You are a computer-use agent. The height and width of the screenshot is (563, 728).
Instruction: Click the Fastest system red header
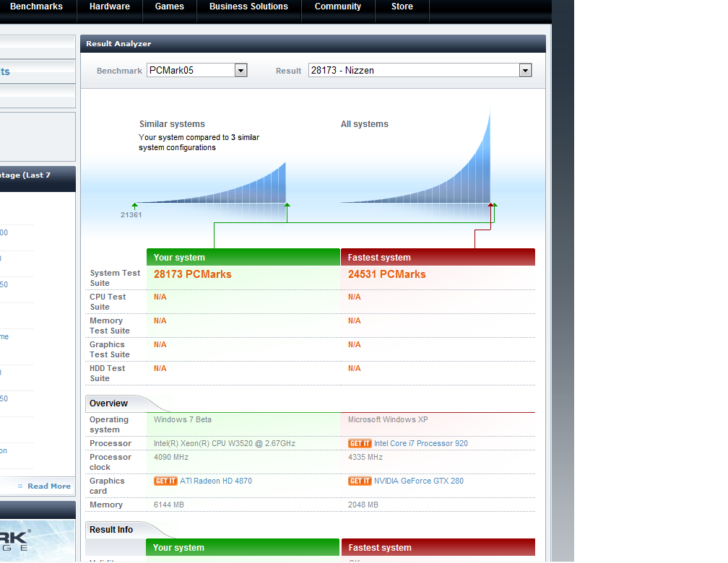(438, 257)
